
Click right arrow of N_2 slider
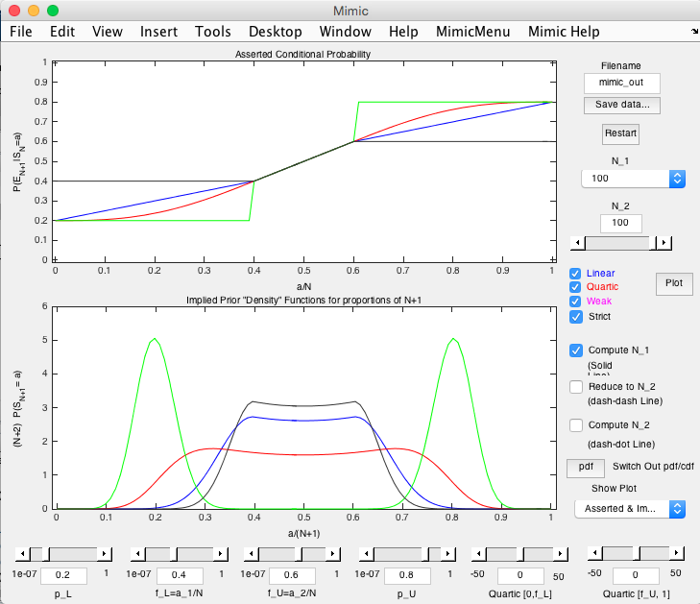coord(664,243)
